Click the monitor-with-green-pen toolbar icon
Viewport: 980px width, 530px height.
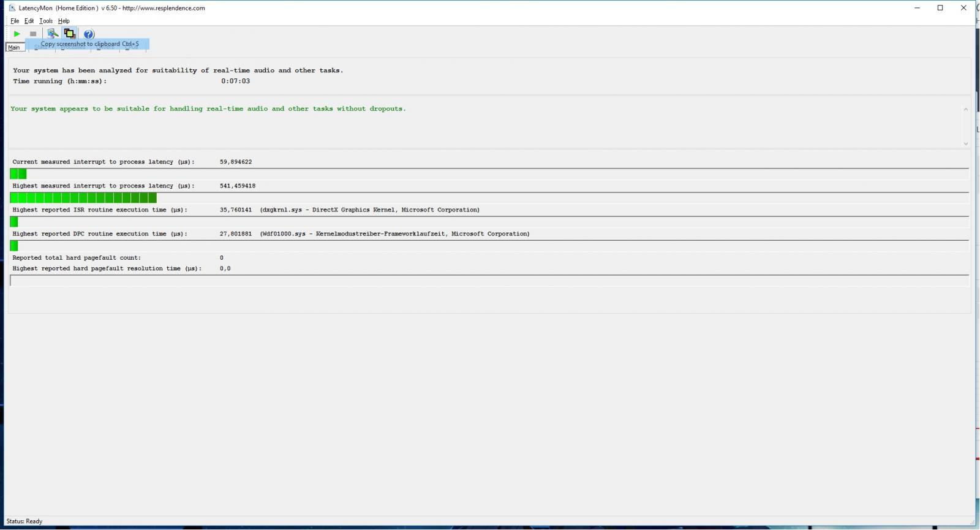[x=53, y=34]
